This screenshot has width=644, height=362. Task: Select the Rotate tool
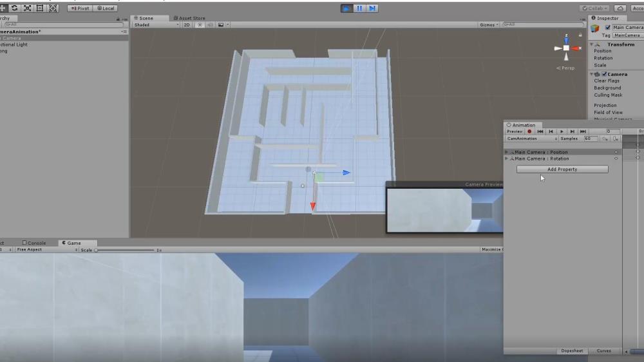14,8
